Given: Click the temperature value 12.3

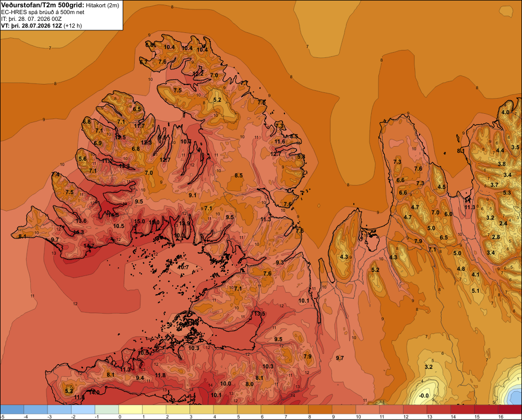Looking at the screenshot, I should [x=146, y=142].
